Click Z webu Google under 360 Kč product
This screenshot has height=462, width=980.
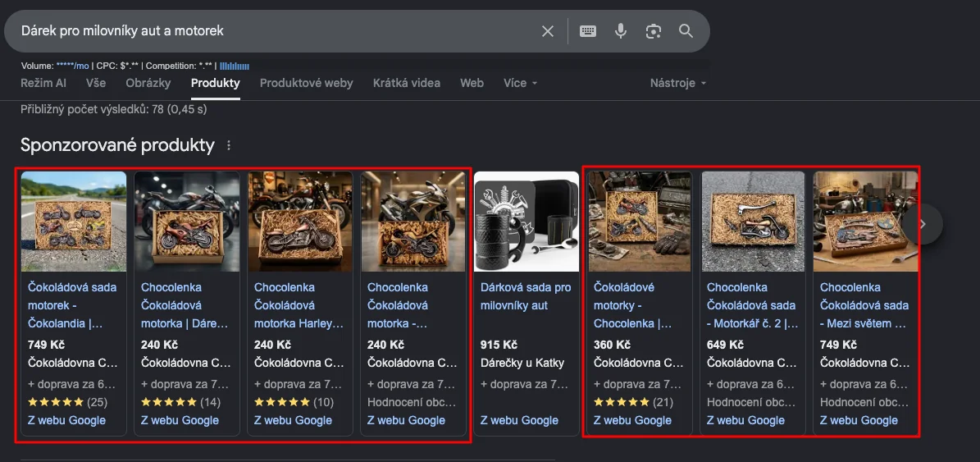(632, 420)
